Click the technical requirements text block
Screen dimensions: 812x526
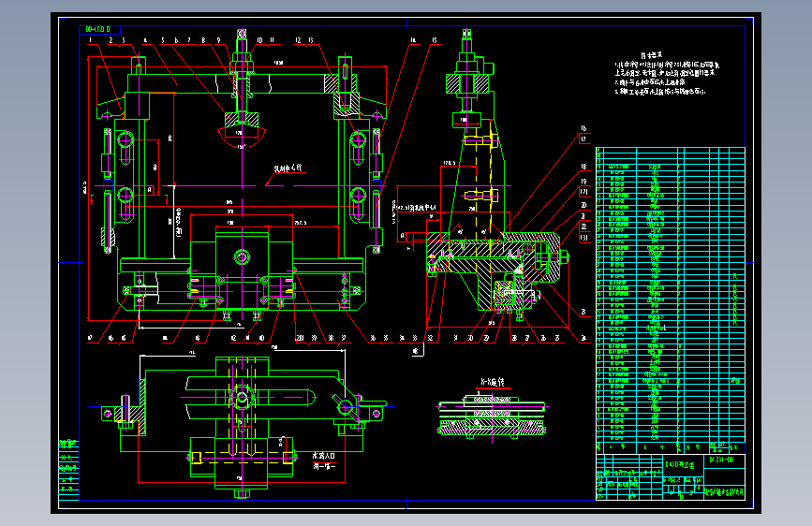pos(667,74)
